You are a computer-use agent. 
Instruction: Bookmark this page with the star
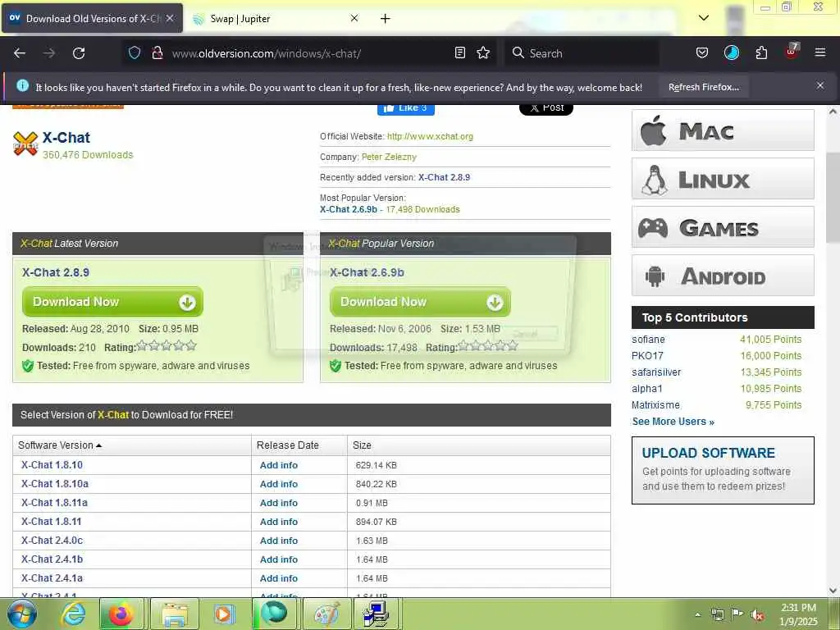pos(483,52)
